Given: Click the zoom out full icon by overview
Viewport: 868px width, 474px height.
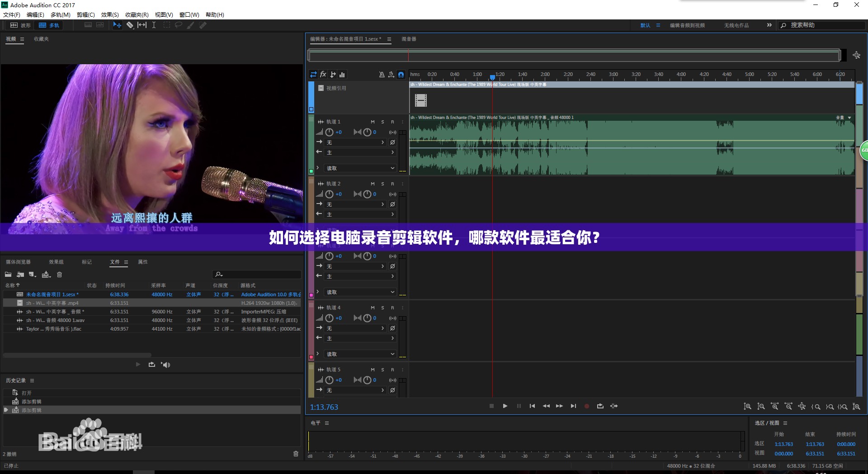Looking at the screenshot, I should [856, 55].
